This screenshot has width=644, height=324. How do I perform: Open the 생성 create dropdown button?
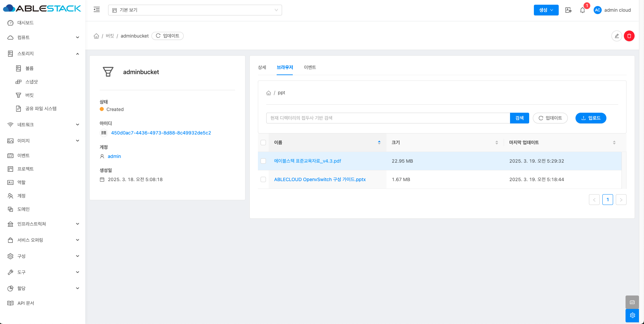(546, 10)
